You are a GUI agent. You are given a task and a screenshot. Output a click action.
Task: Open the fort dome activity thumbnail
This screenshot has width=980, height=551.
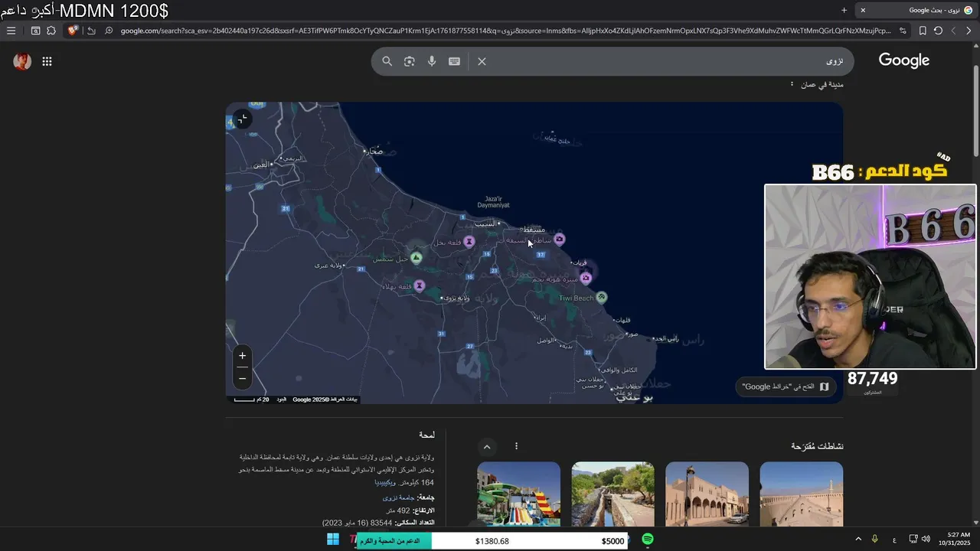tap(801, 494)
